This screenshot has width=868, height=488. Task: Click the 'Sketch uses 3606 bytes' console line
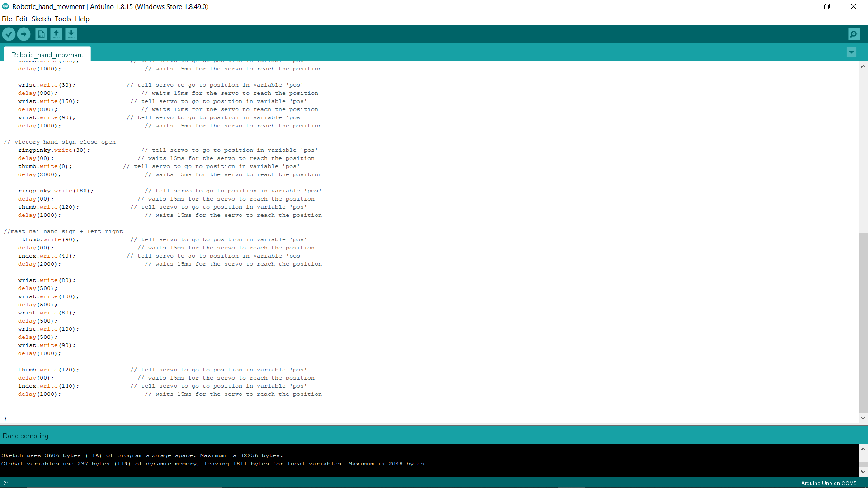tap(142, 455)
